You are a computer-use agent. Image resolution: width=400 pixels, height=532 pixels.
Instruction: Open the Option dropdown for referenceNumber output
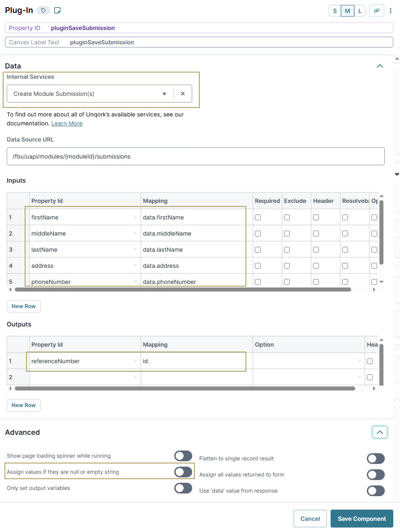[358, 361]
